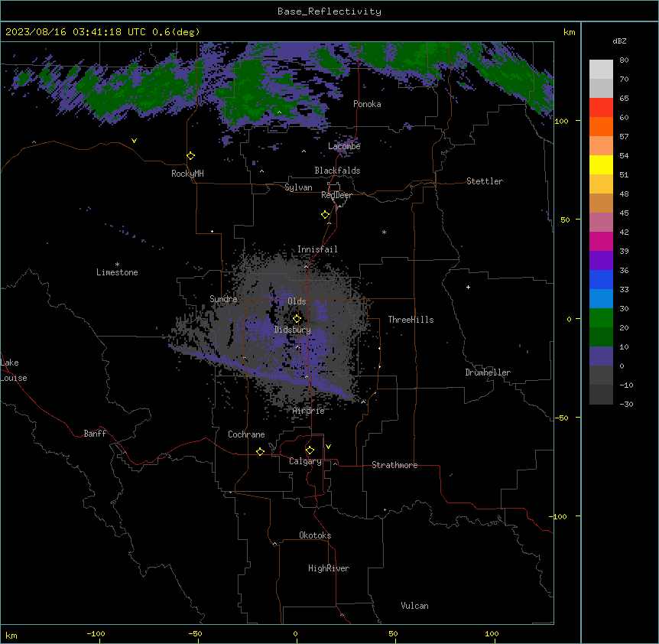Select the yellow diamond marker below Cochrane
Image resolution: width=659 pixels, height=644 pixels.
[260, 451]
